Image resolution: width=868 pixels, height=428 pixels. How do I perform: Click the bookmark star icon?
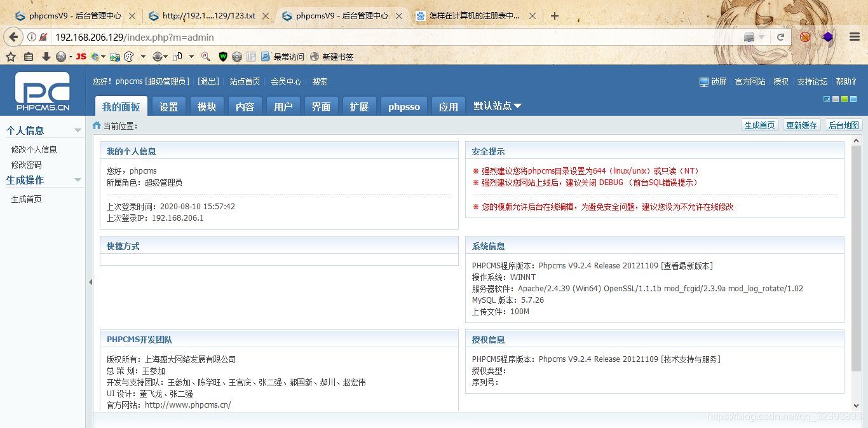click(x=11, y=57)
